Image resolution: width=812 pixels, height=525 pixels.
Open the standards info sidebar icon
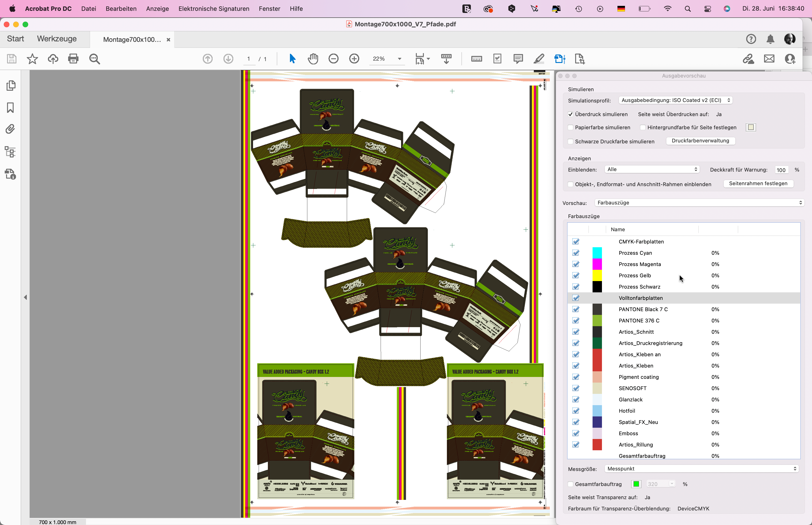tap(11, 174)
